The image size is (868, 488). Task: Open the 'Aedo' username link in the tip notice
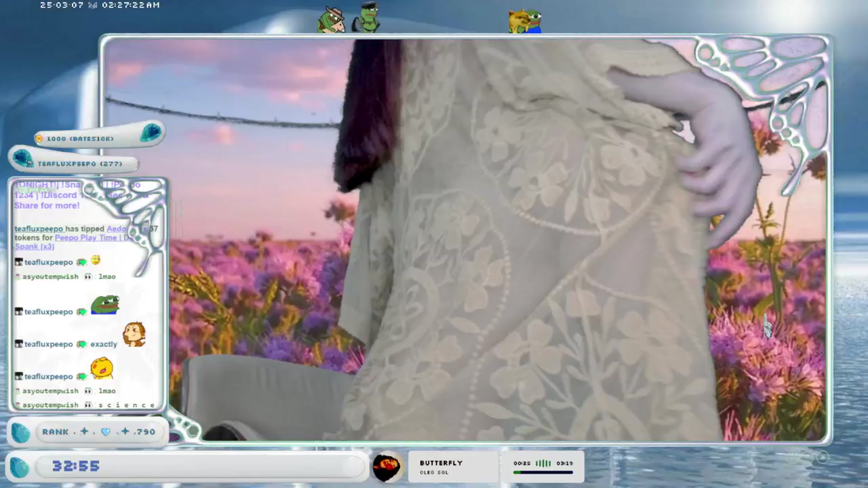(117, 229)
